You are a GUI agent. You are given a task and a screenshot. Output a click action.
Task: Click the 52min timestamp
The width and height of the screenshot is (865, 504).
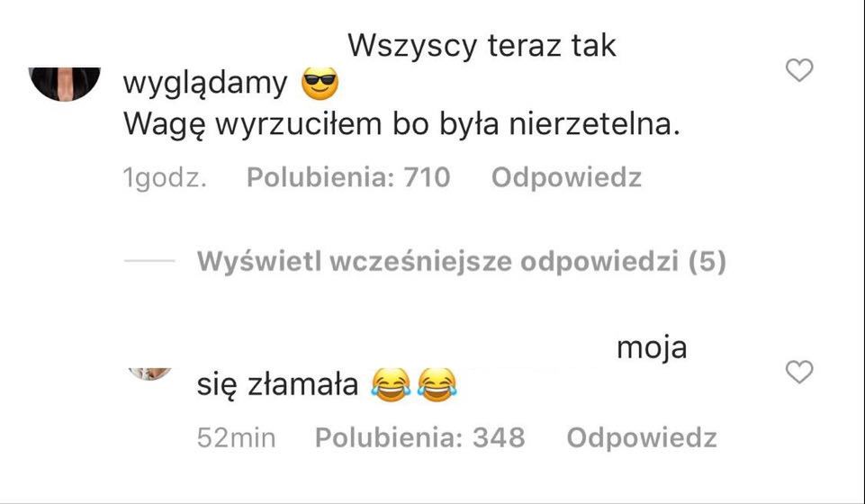pyautogui.click(x=236, y=437)
